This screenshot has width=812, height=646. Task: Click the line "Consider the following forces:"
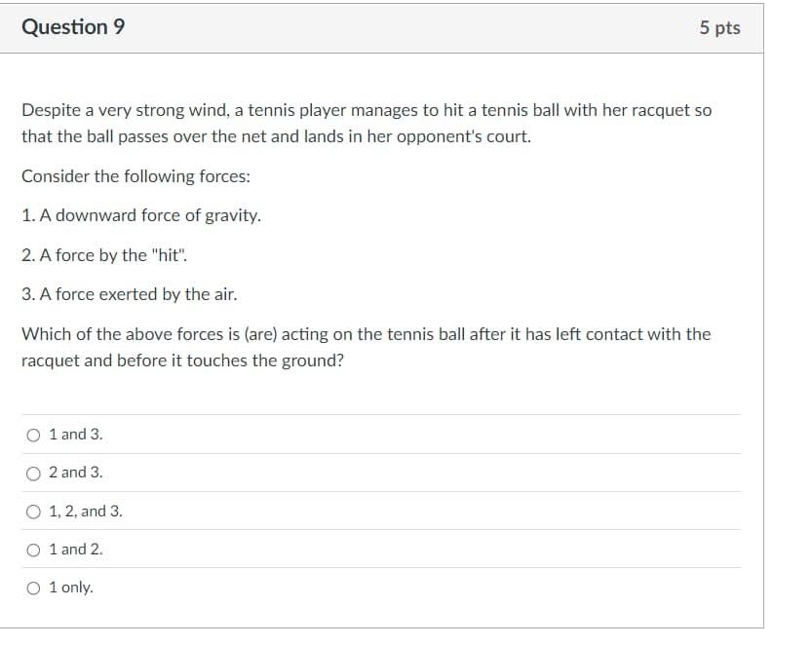(x=135, y=176)
